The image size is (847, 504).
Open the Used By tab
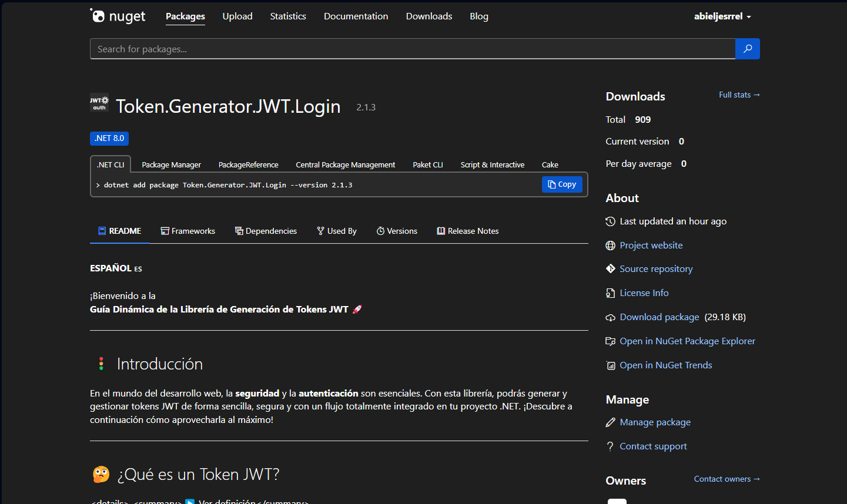(337, 231)
